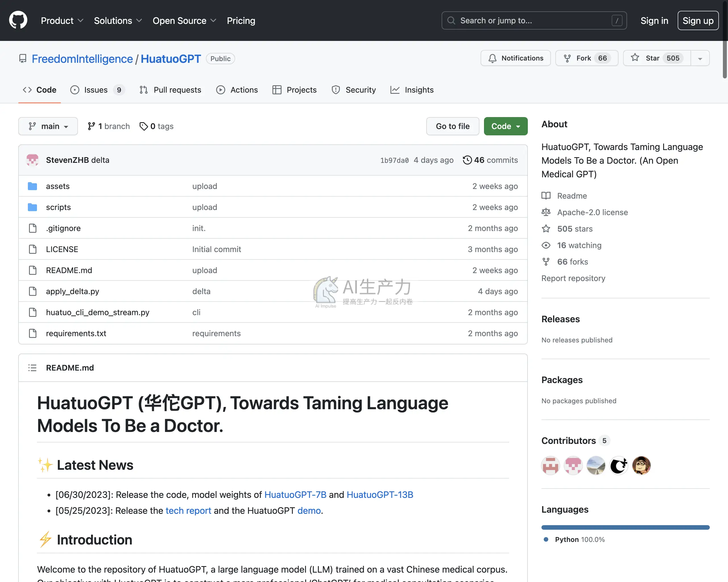The image size is (728, 582).
Task: Click the tag icon next to 0 tags
Action: 144,126
